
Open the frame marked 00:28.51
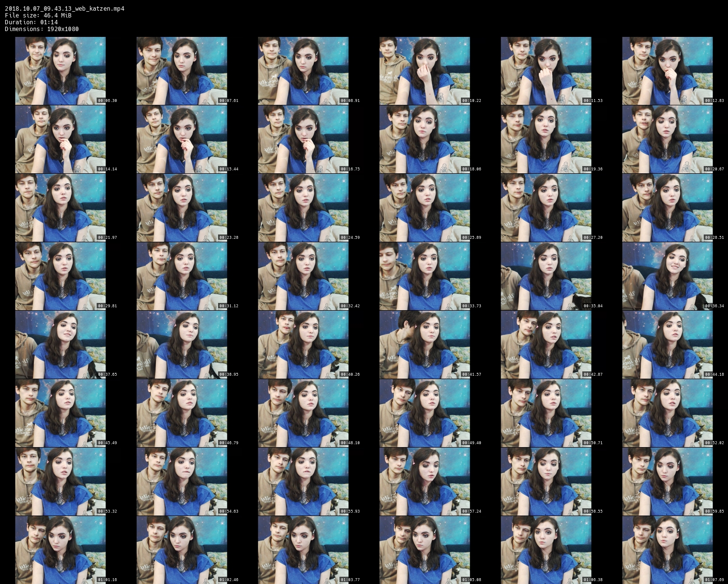click(667, 208)
